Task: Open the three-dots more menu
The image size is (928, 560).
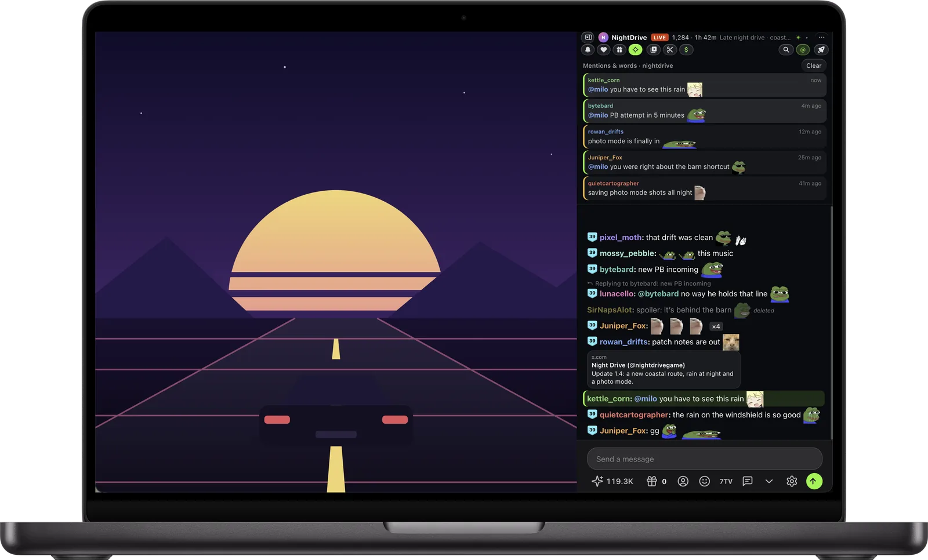Action: (821, 37)
